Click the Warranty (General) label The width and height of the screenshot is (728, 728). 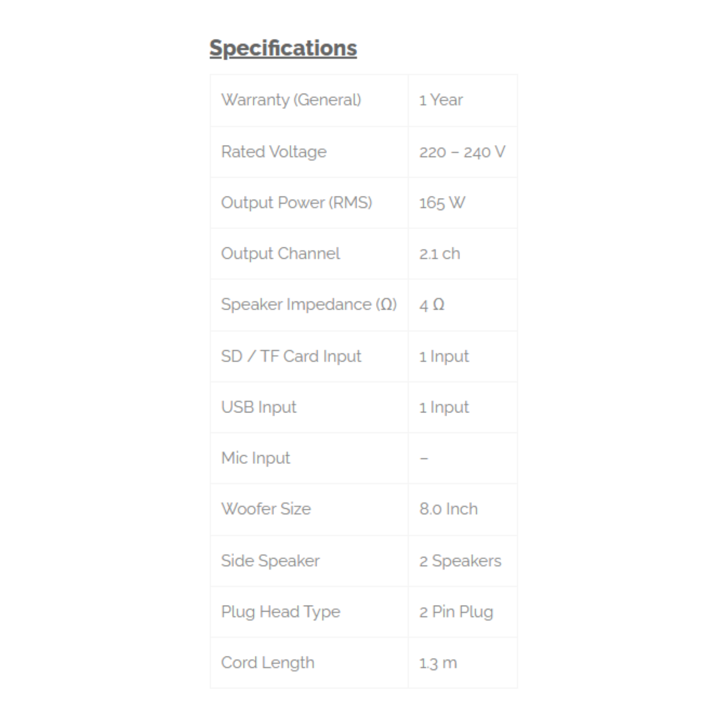click(291, 100)
